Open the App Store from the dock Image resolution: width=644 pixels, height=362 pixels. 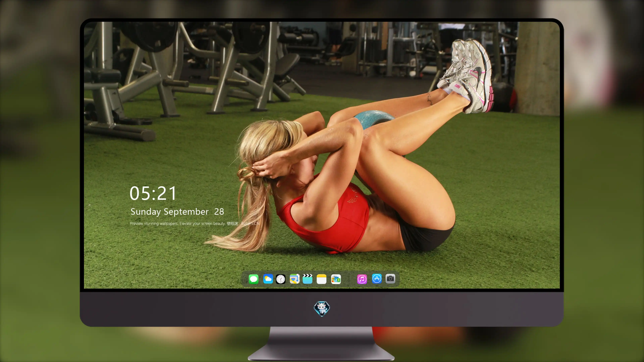click(x=377, y=279)
